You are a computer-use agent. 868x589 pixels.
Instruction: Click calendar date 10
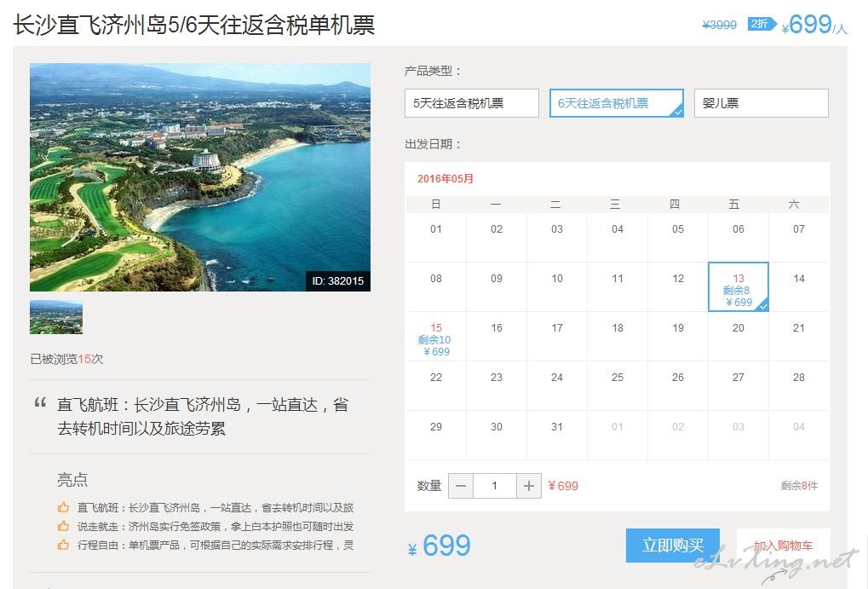(557, 278)
